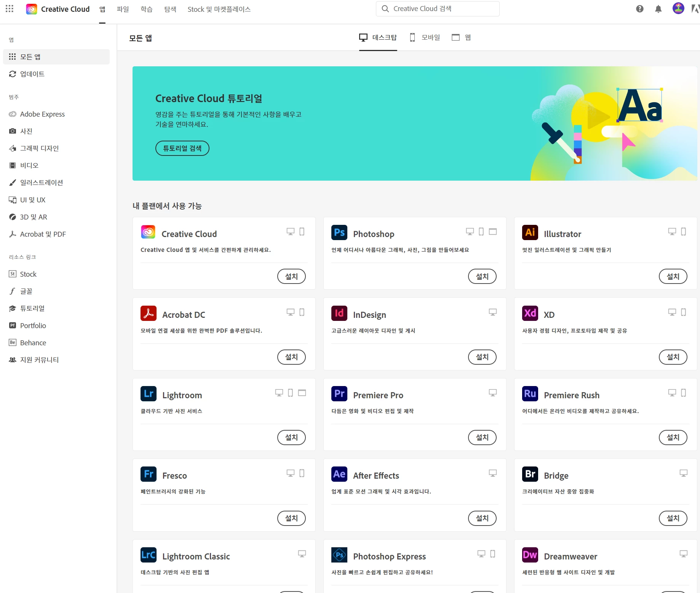700x593 pixels.
Task: Open the notifications bell icon
Action: tap(658, 9)
